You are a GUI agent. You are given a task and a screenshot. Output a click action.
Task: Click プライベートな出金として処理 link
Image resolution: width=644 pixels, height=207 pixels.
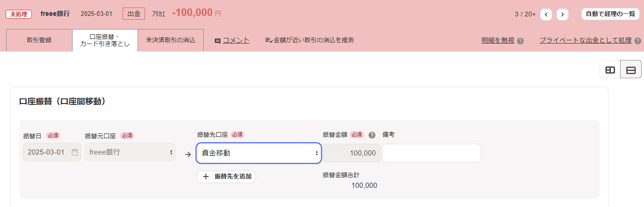[585, 40]
